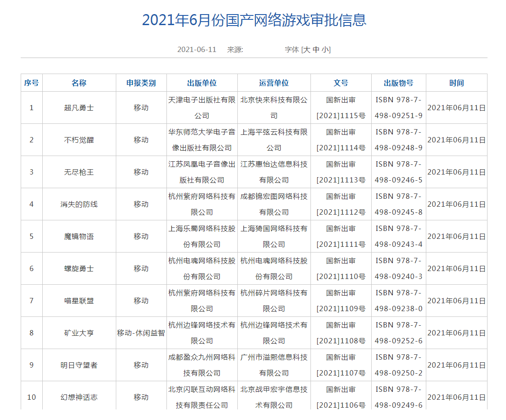This screenshot has height=420, width=506.
Task: Select game name 消失的防线
Action: 79,204
